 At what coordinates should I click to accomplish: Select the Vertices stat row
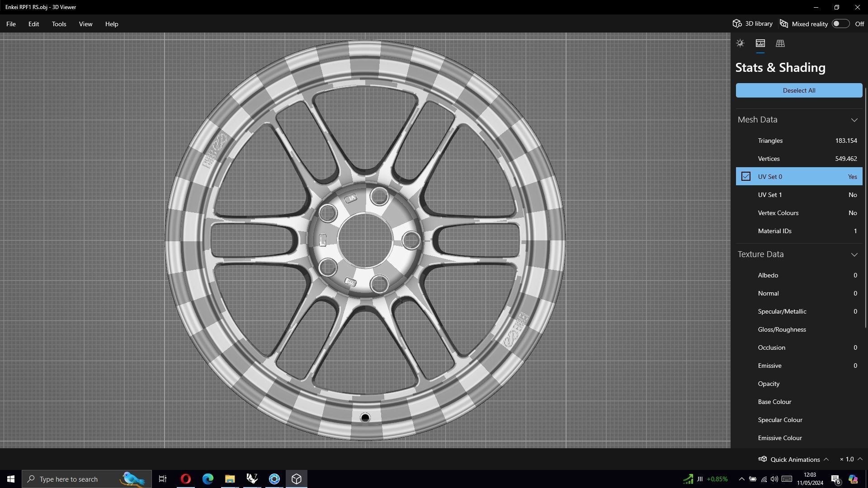tap(799, 159)
